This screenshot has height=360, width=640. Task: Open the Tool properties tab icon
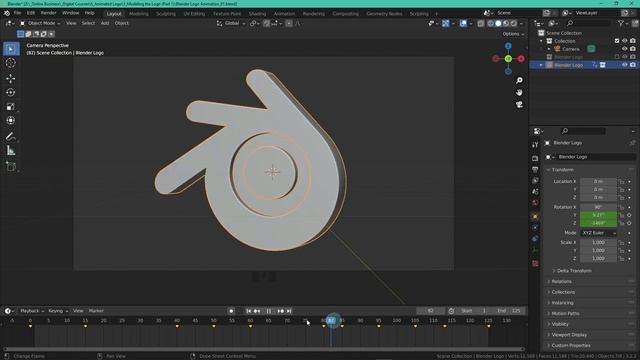point(535,145)
